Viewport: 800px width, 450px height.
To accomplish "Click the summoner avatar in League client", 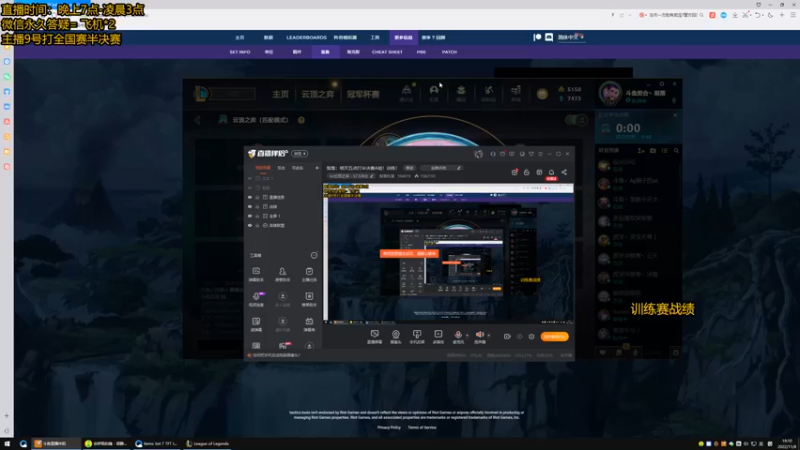I will 610,94.
